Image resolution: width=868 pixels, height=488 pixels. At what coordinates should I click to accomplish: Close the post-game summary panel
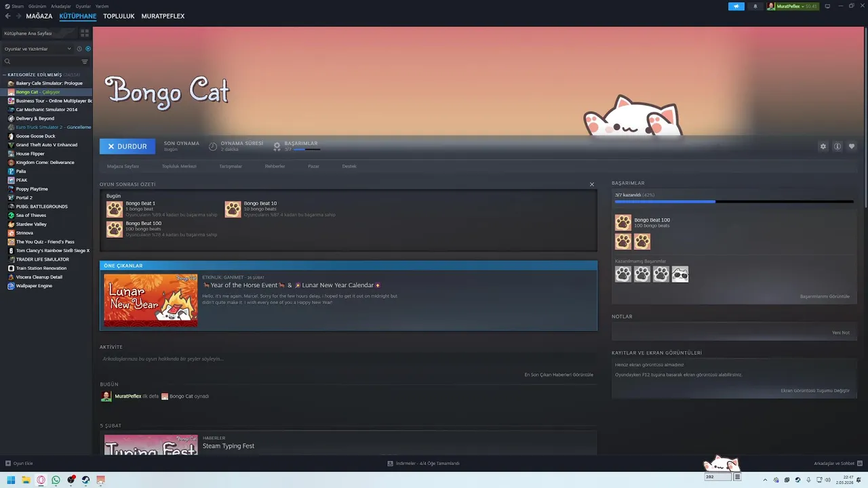tap(591, 184)
